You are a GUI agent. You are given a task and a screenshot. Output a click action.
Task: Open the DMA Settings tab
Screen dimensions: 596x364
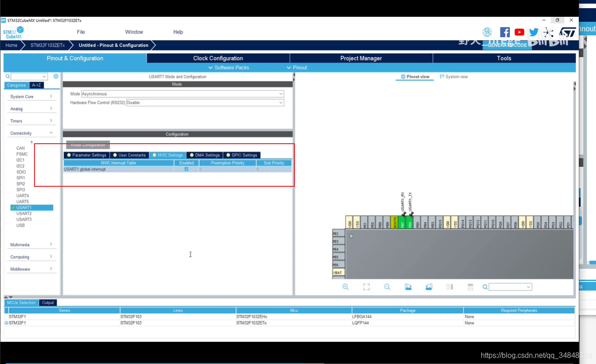click(205, 155)
